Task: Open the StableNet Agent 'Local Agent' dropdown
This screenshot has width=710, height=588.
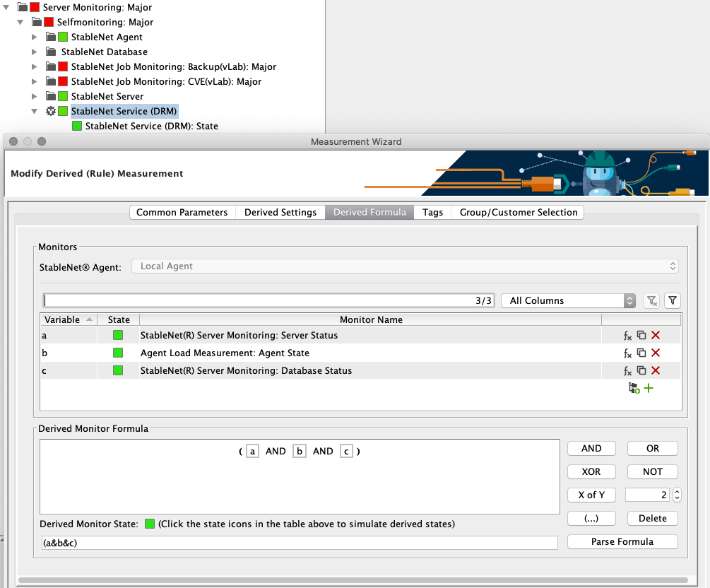Action: 405,266
